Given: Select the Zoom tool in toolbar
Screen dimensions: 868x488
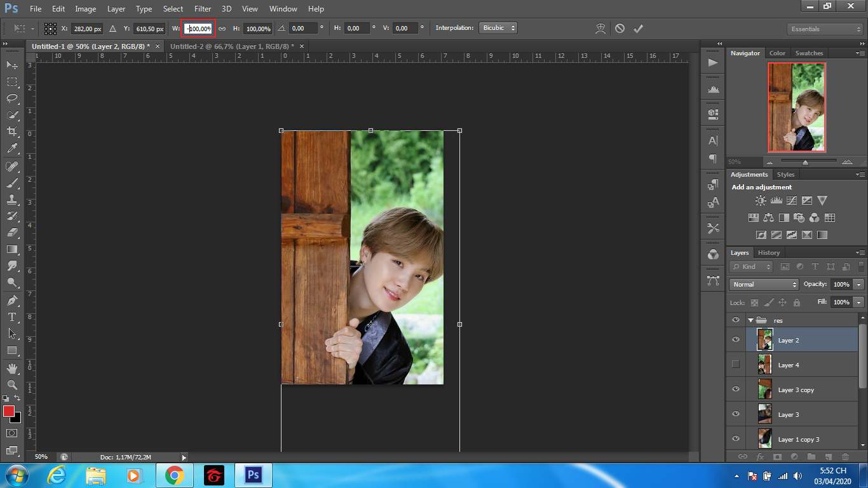Looking at the screenshot, I should point(12,385).
